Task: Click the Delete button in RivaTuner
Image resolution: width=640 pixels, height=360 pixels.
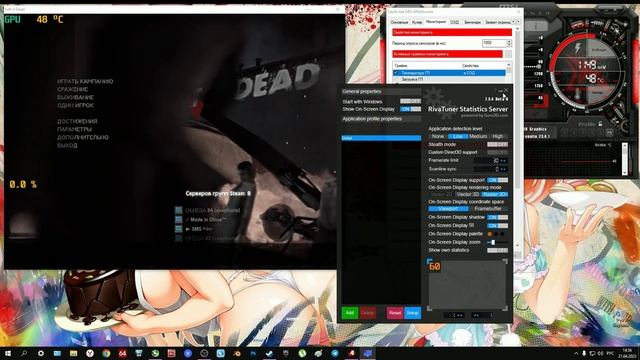Action: click(368, 313)
